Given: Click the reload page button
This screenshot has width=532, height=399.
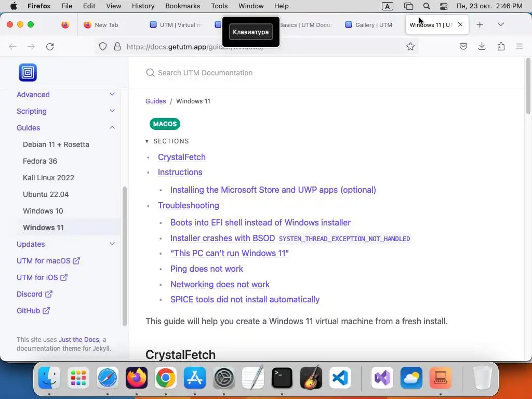Looking at the screenshot, I should pyautogui.click(x=50, y=46).
